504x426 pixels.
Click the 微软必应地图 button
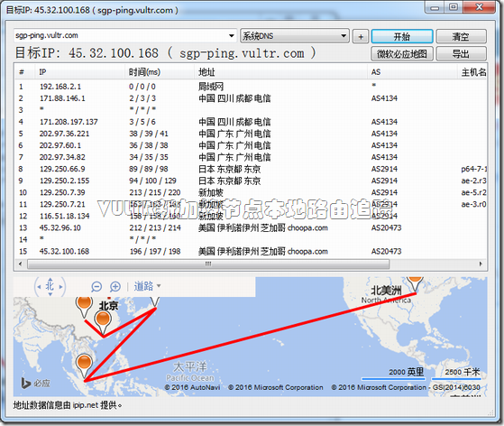(402, 53)
